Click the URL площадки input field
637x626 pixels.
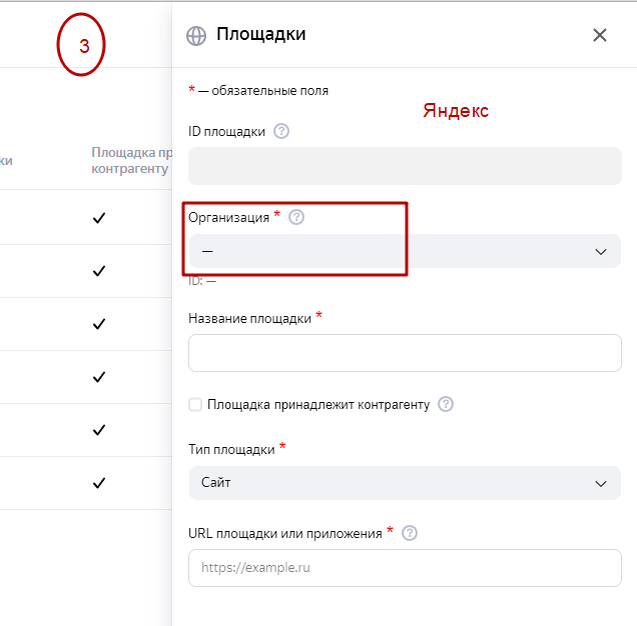[404, 567]
